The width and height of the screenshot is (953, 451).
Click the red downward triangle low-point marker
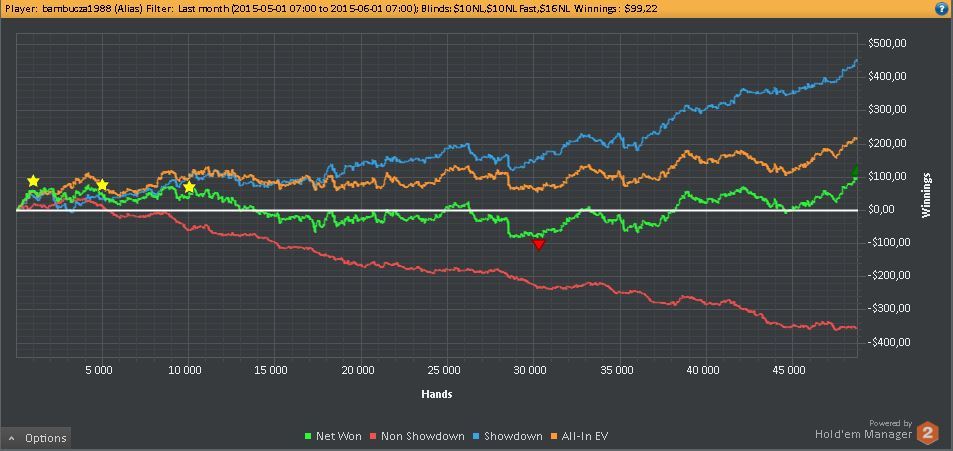538,244
